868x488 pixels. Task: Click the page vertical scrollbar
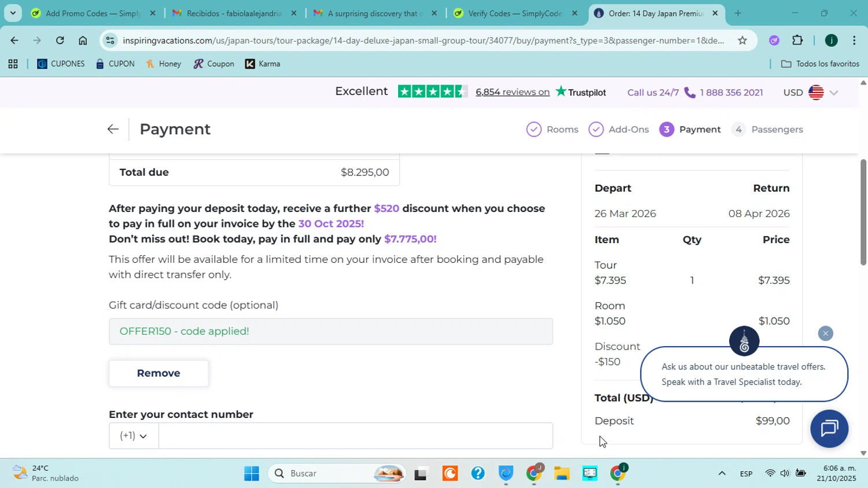pos(863,212)
